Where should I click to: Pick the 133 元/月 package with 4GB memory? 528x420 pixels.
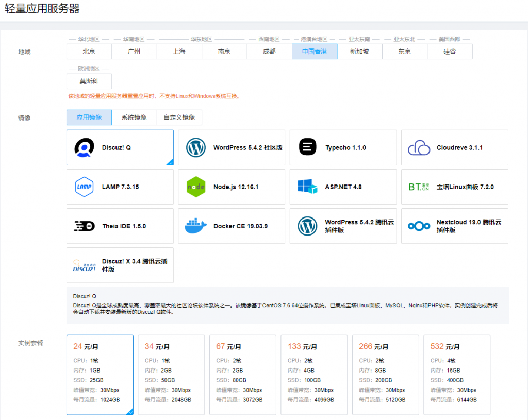pyautogui.click(x=313, y=375)
